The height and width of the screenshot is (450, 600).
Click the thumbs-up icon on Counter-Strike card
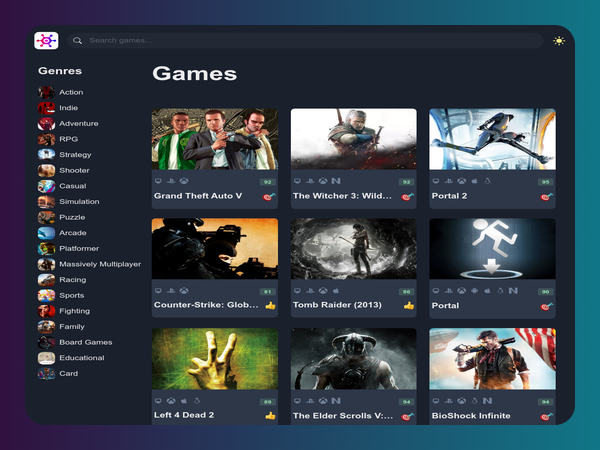270,306
